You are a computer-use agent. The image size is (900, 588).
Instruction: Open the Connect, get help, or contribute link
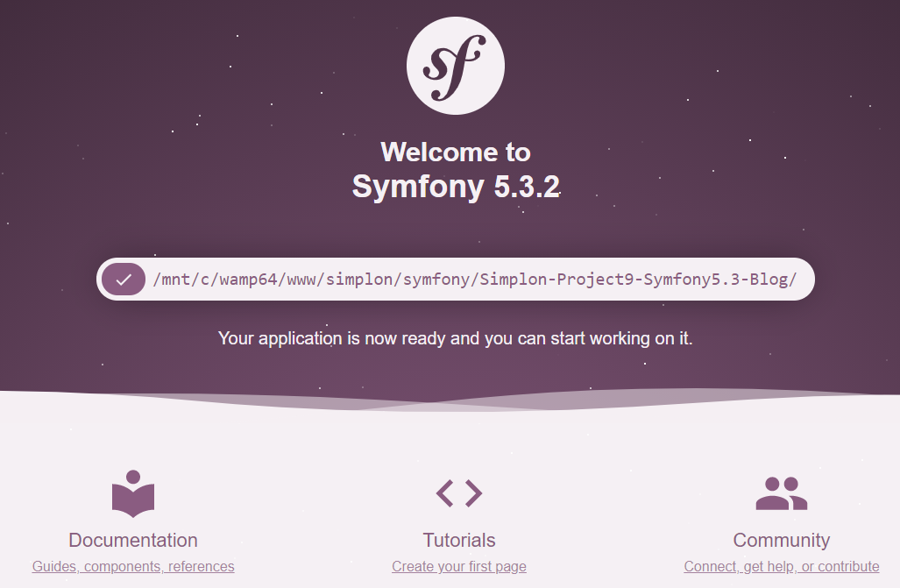pos(781,566)
